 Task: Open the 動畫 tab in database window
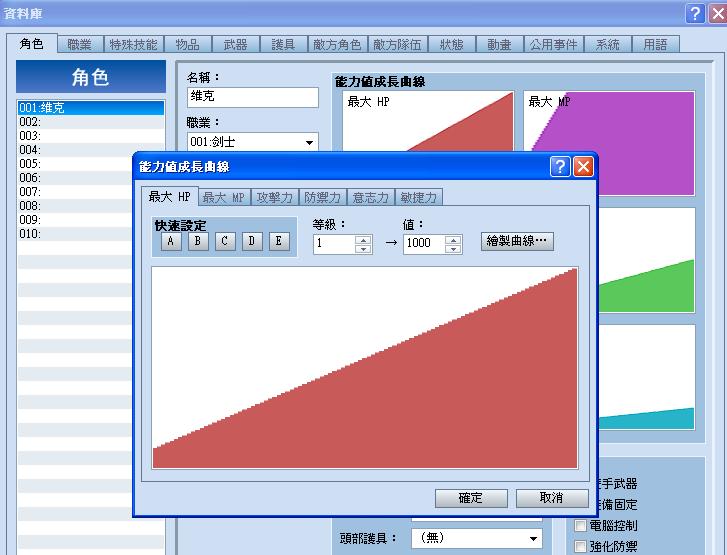click(499, 45)
